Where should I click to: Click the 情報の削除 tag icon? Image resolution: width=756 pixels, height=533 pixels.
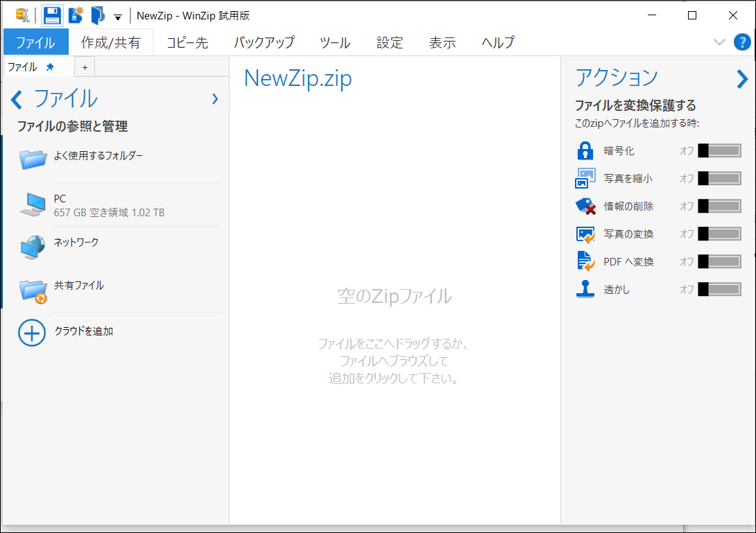pos(586,206)
